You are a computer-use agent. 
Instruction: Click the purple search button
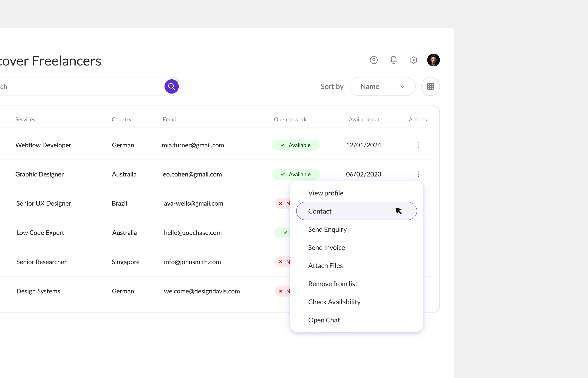pos(172,86)
